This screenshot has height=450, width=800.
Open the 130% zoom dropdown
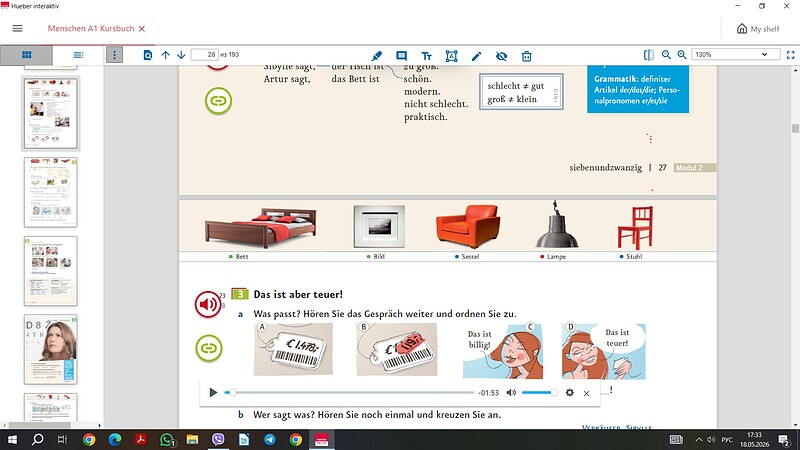736,55
